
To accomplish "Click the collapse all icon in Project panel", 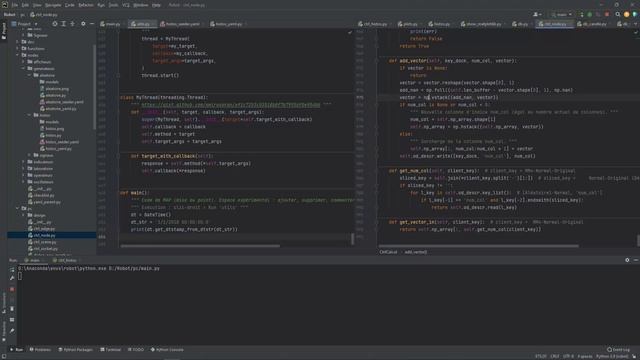I will tap(73, 24).
